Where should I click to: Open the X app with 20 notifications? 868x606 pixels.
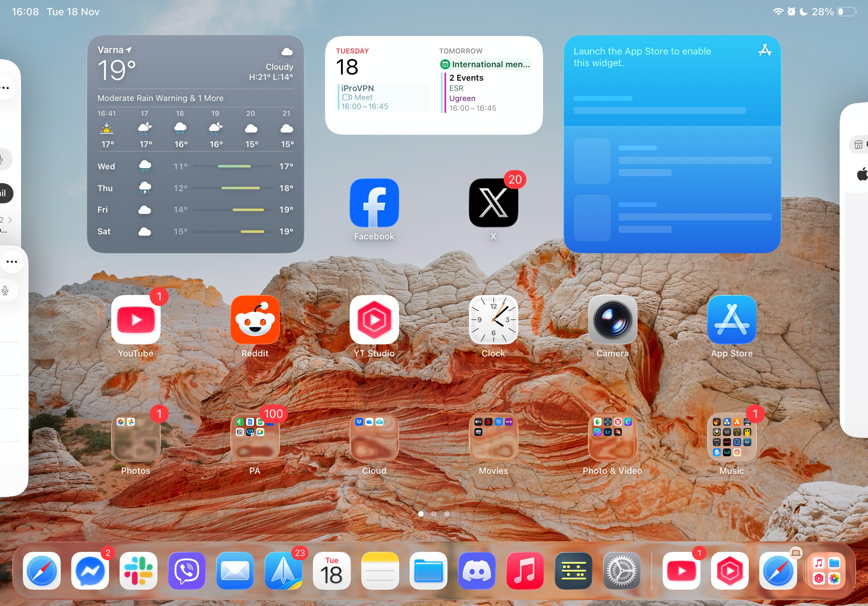tap(493, 203)
